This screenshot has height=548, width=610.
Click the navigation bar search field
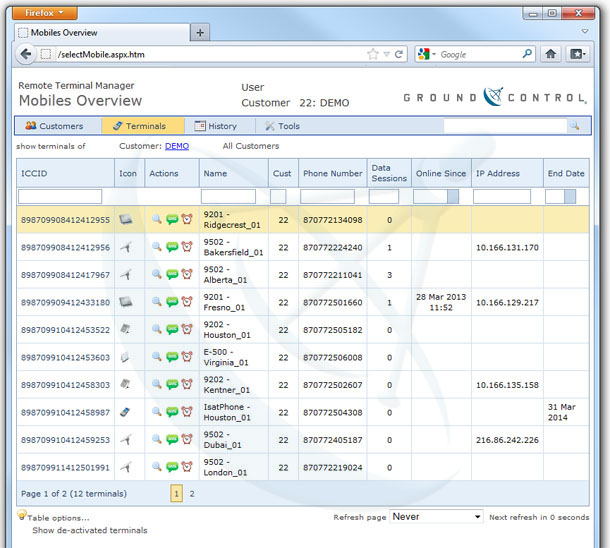pyautogui.click(x=505, y=126)
